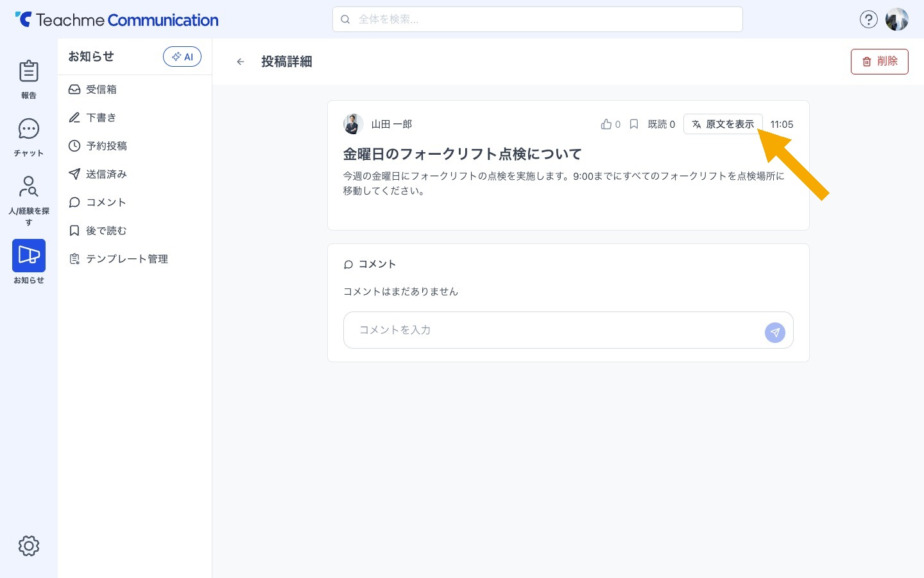Click author name 山田 一郎

(391, 124)
